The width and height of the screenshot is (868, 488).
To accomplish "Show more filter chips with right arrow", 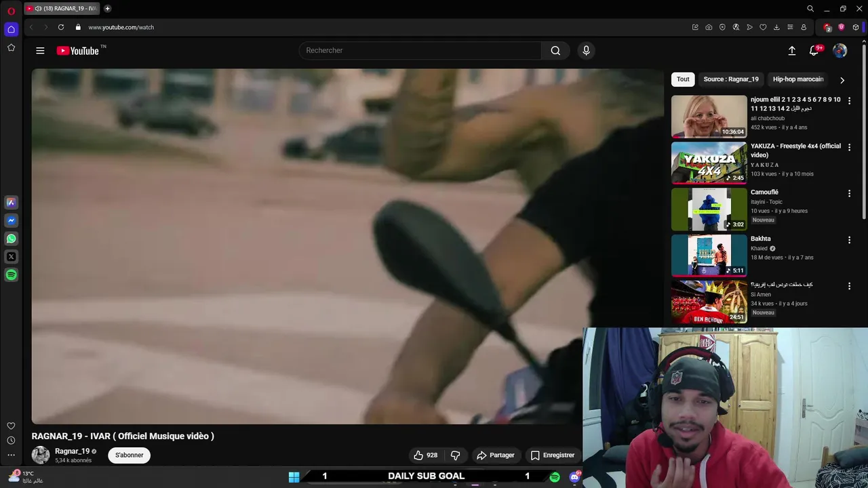I will tap(842, 80).
